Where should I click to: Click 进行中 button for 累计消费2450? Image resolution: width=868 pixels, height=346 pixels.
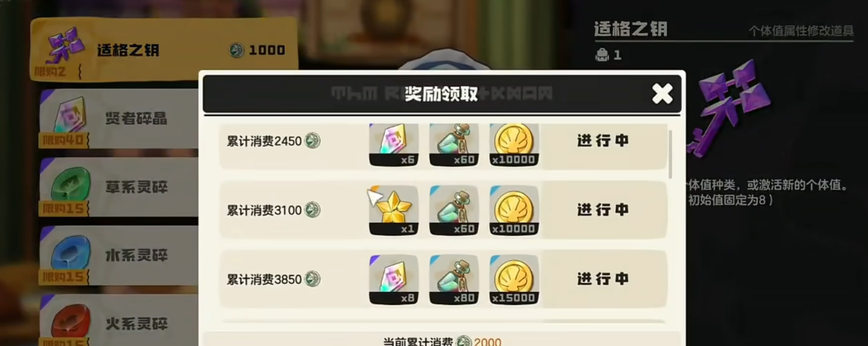pos(603,141)
